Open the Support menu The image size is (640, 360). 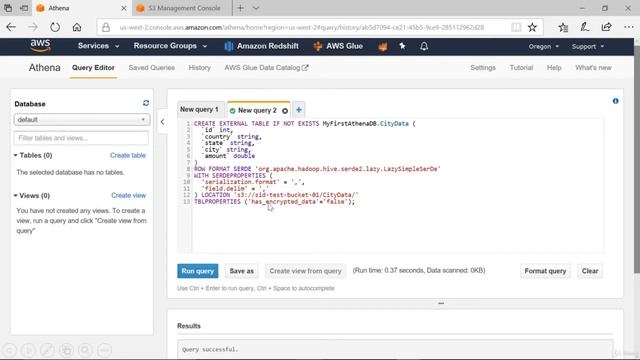pos(588,47)
